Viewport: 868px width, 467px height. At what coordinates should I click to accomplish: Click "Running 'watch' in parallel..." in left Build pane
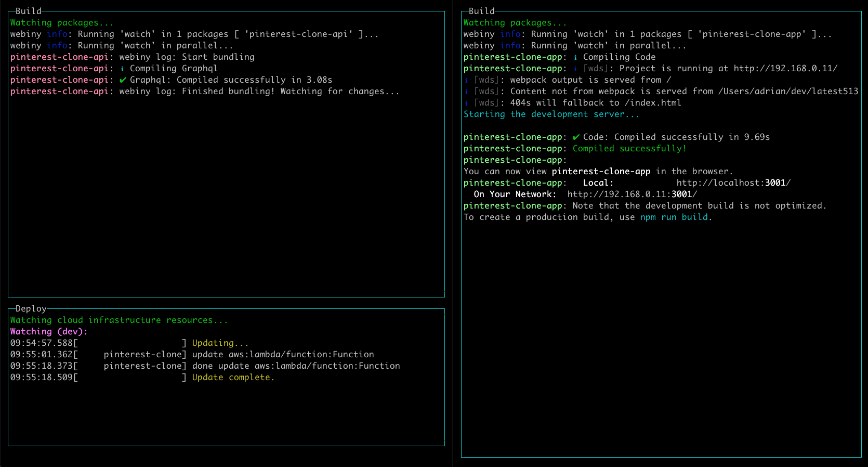pos(155,45)
